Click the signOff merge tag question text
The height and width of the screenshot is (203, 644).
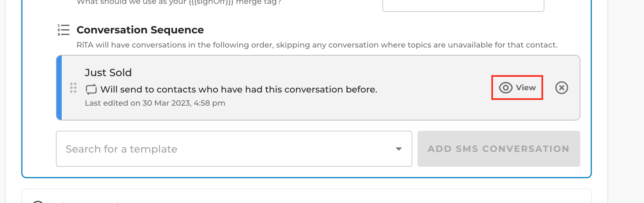[x=179, y=3]
